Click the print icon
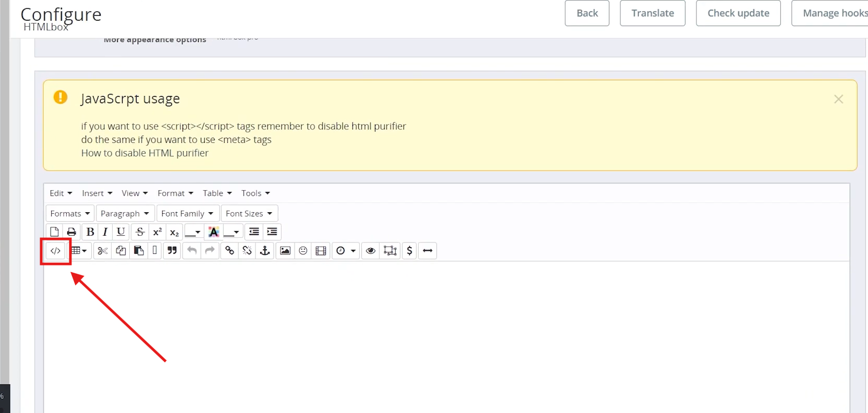Viewport: 868px width, 413px height. (71, 232)
